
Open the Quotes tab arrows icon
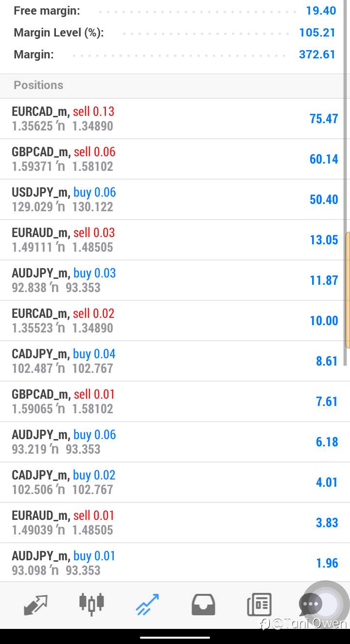coord(35,605)
